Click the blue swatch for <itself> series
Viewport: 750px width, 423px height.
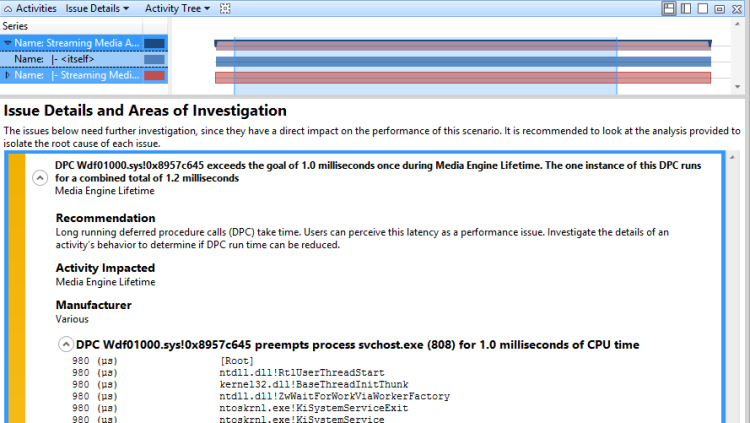[x=154, y=60]
